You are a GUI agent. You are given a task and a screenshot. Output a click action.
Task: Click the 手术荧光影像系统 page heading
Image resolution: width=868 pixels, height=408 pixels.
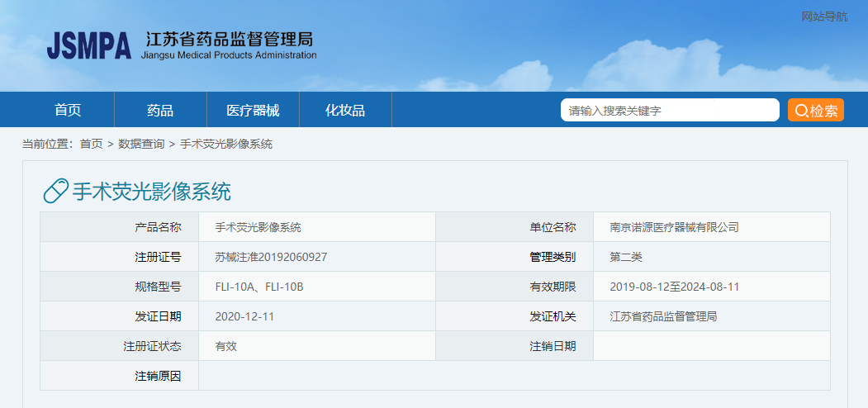tap(151, 192)
